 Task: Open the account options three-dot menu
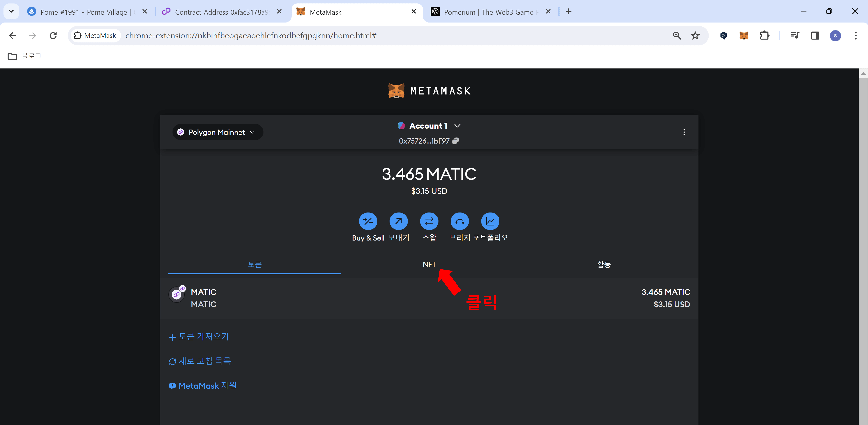[x=684, y=132]
